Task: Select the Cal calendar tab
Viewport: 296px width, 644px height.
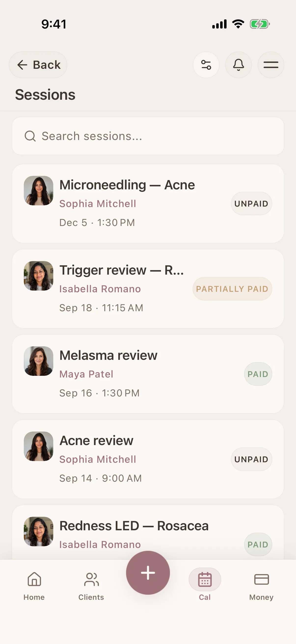Action: pyautogui.click(x=205, y=585)
